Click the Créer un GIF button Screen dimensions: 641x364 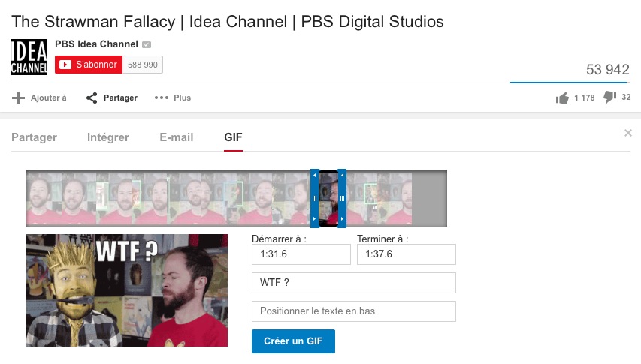pyautogui.click(x=294, y=341)
